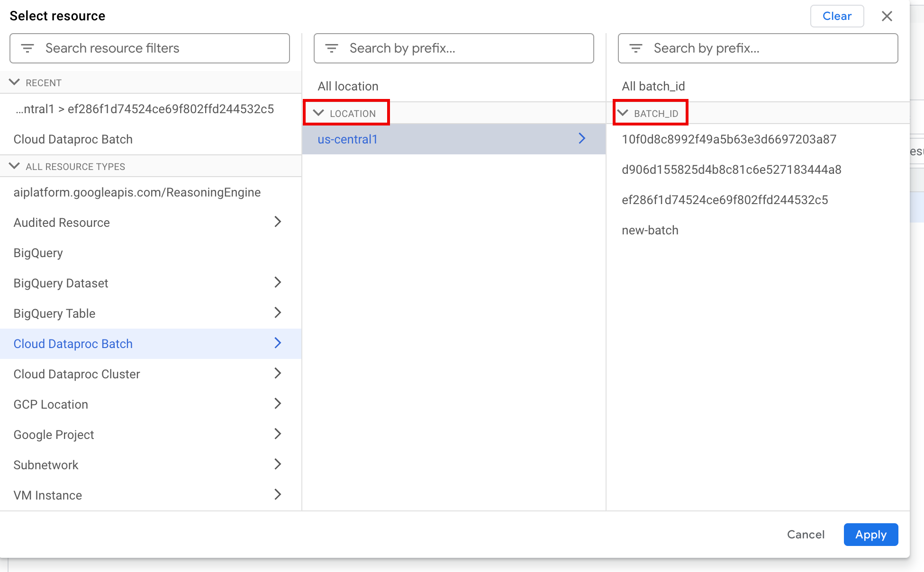Viewport: 924px width, 572px height.
Task: Choose batch ID starting with d906d155
Action: (x=731, y=170)
